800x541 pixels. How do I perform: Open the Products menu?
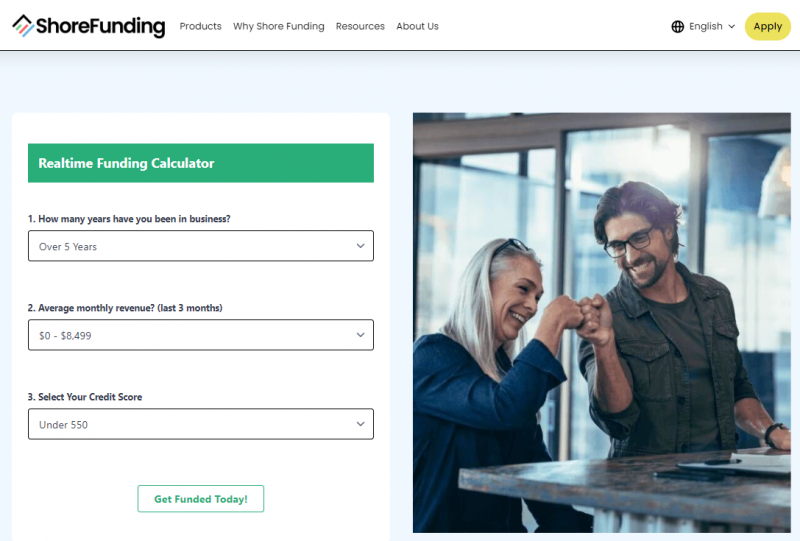(201, 26)
